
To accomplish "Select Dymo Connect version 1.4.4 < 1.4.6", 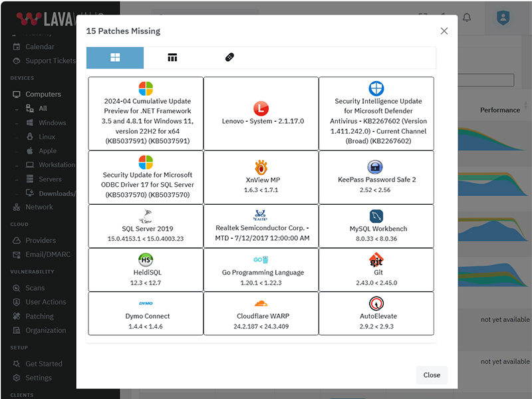I will tap(146, 327).
